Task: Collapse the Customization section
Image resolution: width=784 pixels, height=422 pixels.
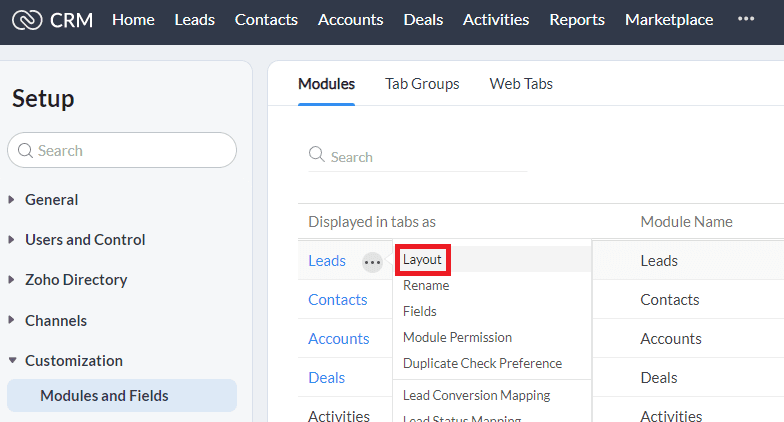Action: tap(73, 361)
